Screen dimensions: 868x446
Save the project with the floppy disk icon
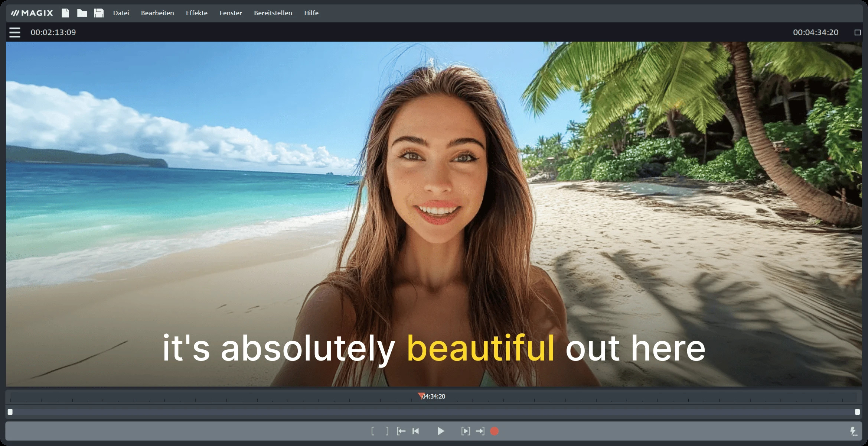coord(99,13)
